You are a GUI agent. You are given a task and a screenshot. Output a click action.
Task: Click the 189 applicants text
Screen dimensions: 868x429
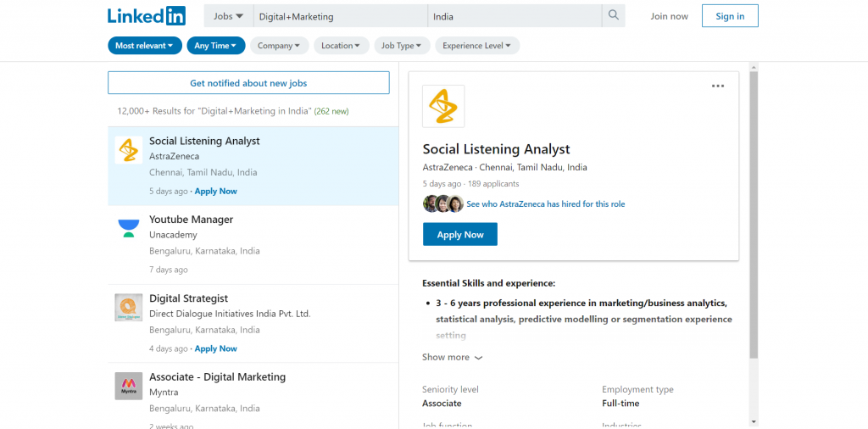click(493, 184)
